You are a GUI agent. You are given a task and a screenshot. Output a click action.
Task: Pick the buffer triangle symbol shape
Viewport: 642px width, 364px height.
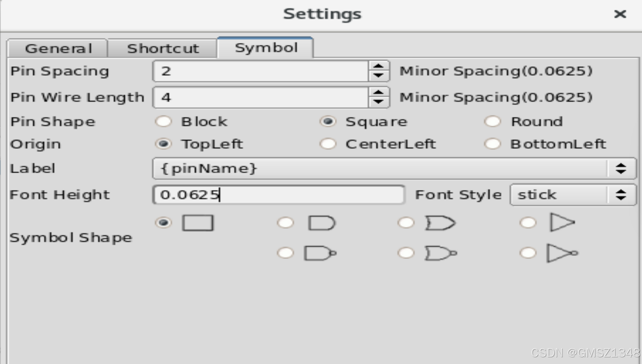528,223
